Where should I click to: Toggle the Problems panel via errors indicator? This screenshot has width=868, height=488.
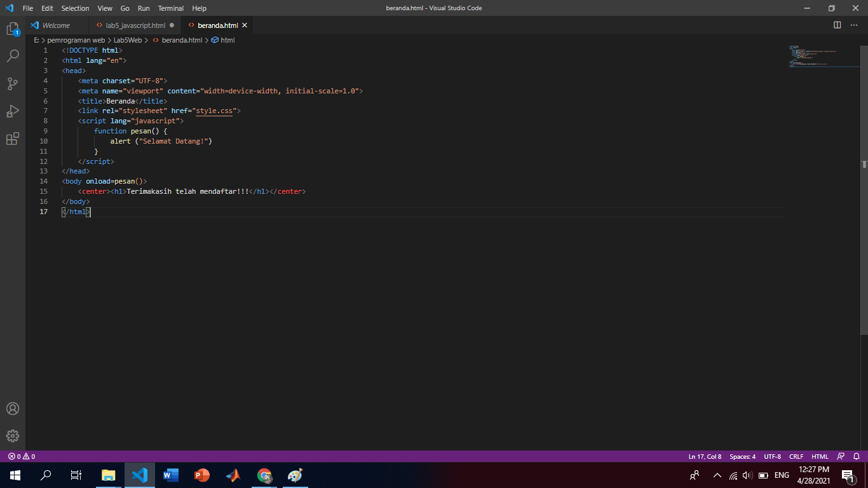coord(21,456)
